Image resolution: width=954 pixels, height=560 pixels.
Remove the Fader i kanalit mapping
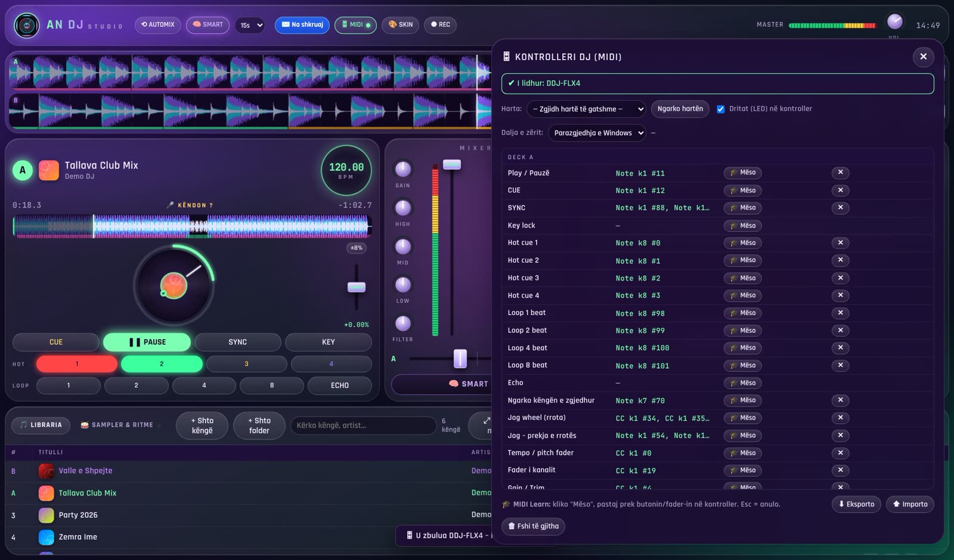pyautogui.click(x=840, y=471)
